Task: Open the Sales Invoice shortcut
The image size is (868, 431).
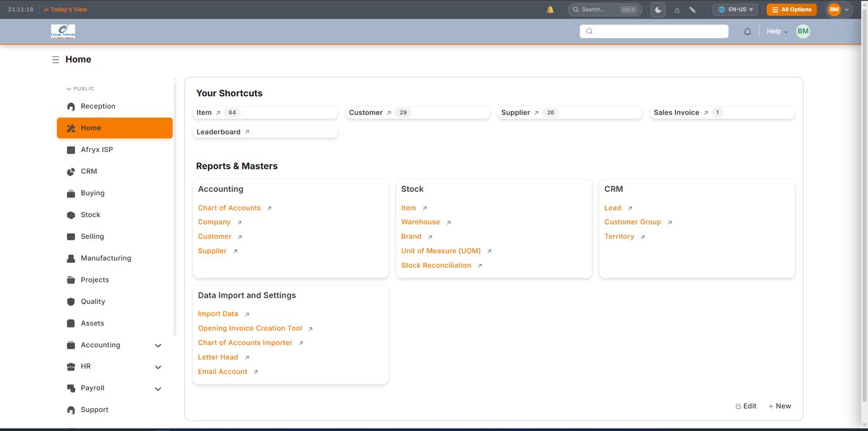Action: 722,113
